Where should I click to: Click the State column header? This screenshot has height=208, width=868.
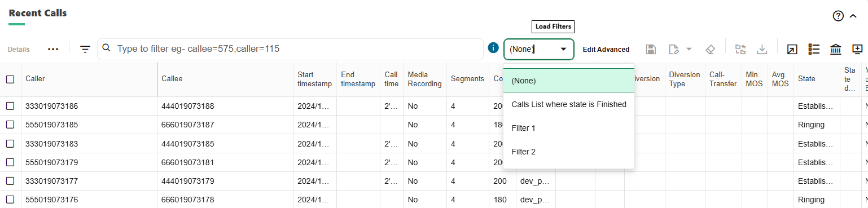[x=817, y=79]
